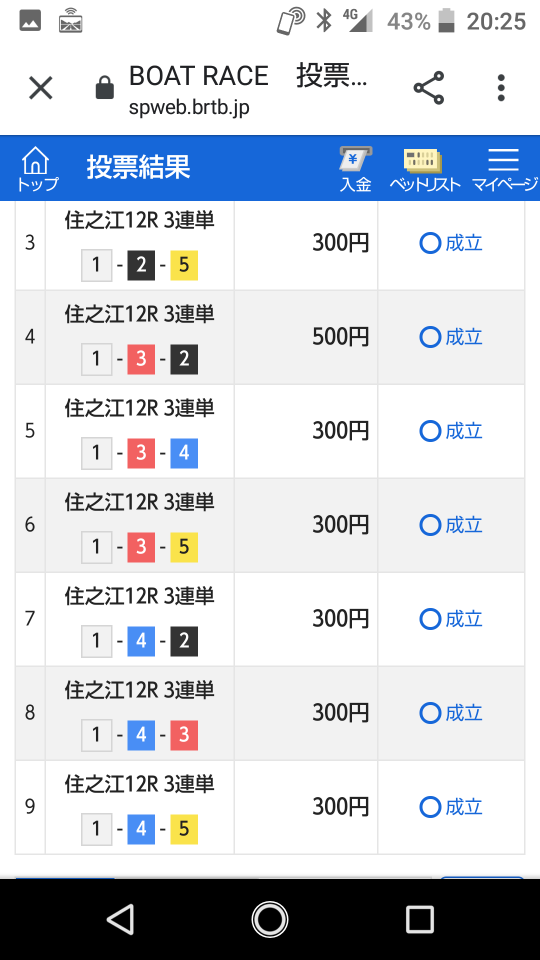
Task: Open the 入金 deposit icon
Action: tap(356, 170)
